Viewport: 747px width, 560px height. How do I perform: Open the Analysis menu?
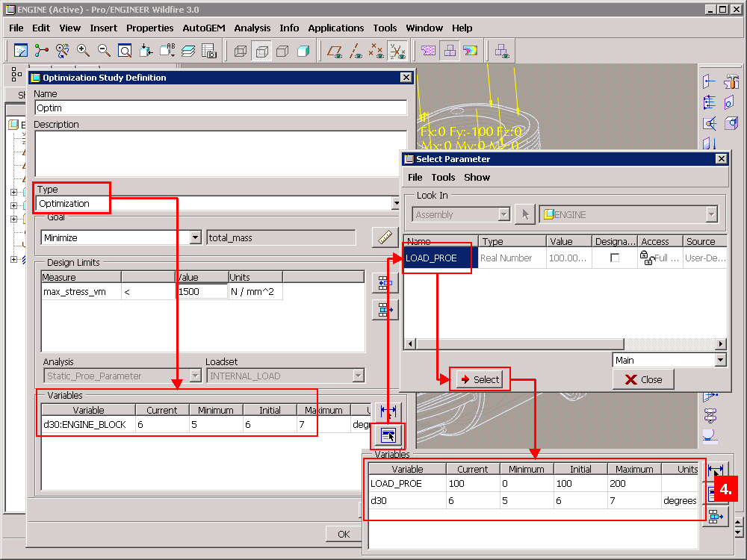coord(252,28)
